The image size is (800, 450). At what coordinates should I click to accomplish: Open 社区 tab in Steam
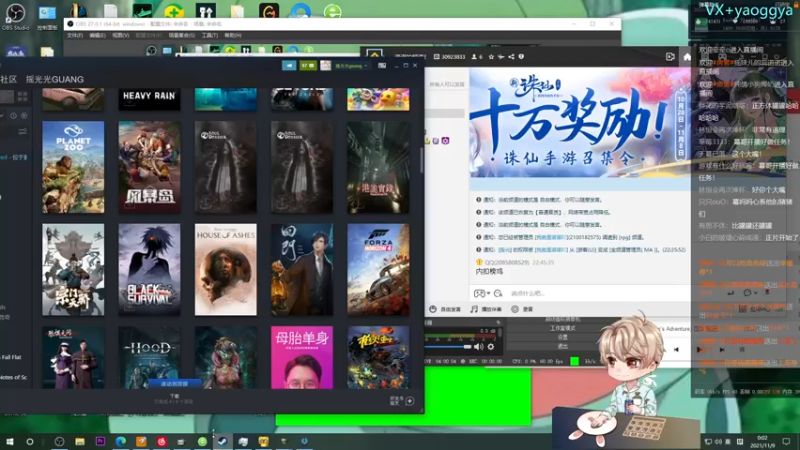pyautogui.click(x=9, y=80)
